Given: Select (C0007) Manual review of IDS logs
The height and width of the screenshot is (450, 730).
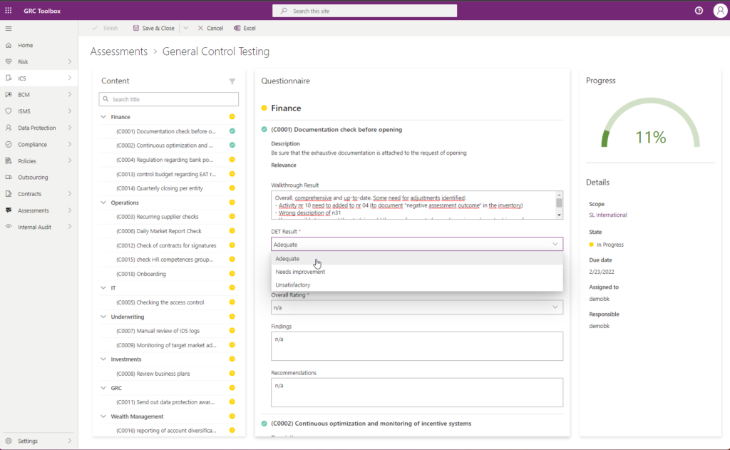Looking at the screenshot, I should (158, 330).
